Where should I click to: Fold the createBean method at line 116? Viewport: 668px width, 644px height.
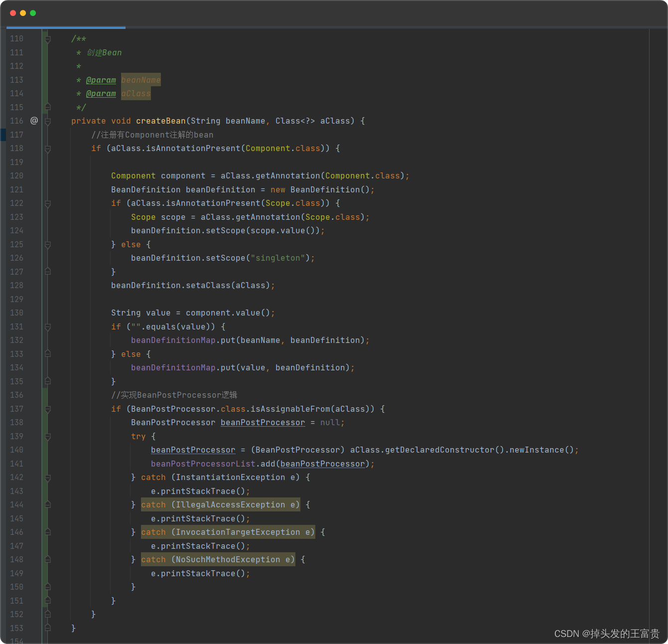click(48, 121)
